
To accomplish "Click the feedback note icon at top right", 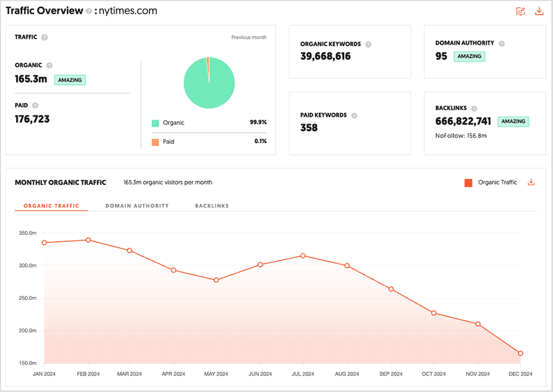I will pyautogui.click(x=520, y=11).
